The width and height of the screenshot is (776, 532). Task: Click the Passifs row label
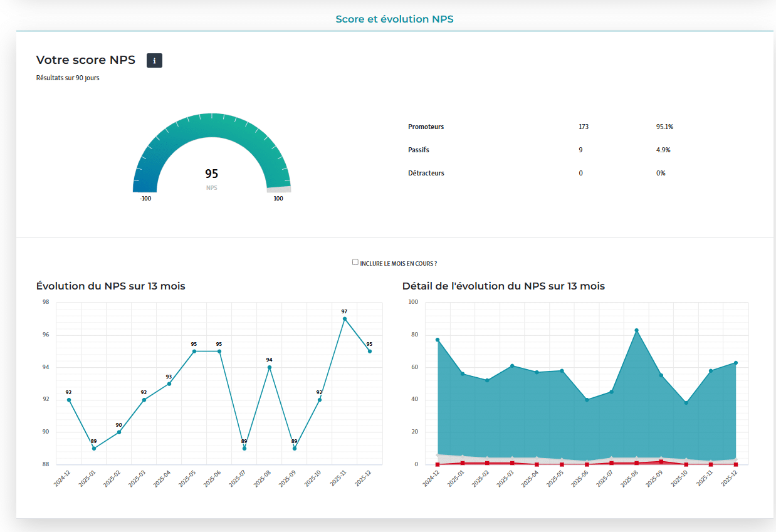(419, 150)
